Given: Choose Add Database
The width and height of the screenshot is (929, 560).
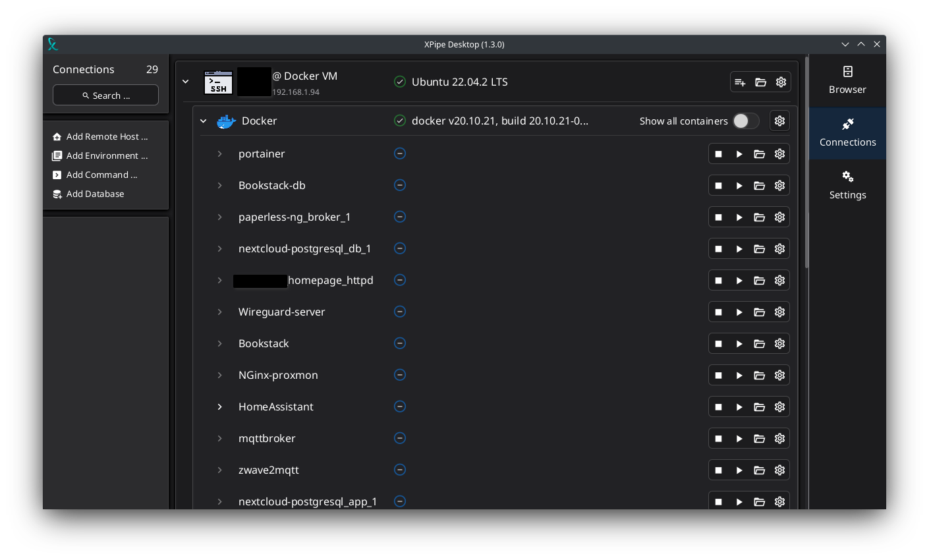Looking at the screenshot, I should click(95, 194).
